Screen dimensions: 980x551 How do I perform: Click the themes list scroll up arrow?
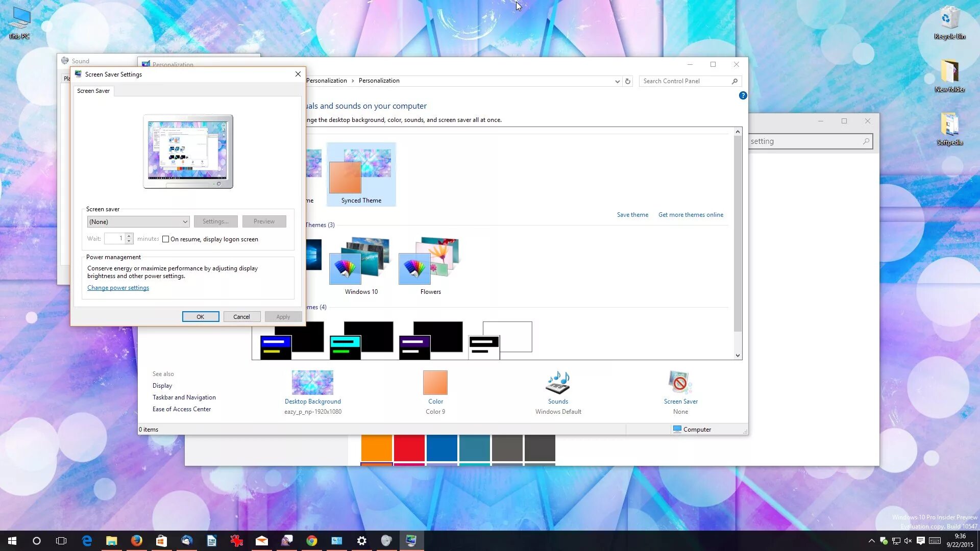[738, 132]
